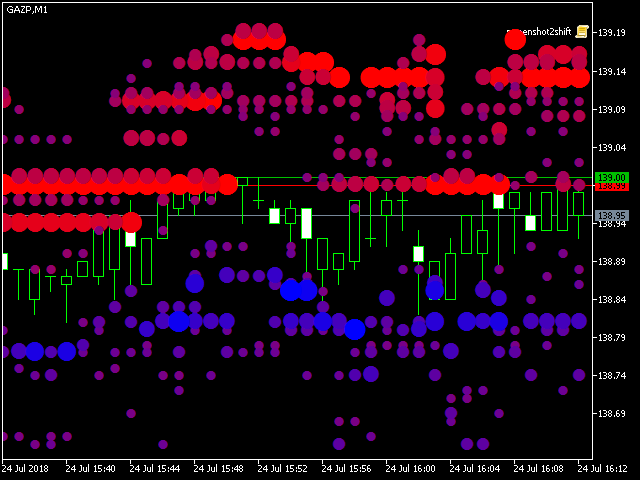
Task: Click the 24 Jul 16:04 time label
Action: pos(475,468)
